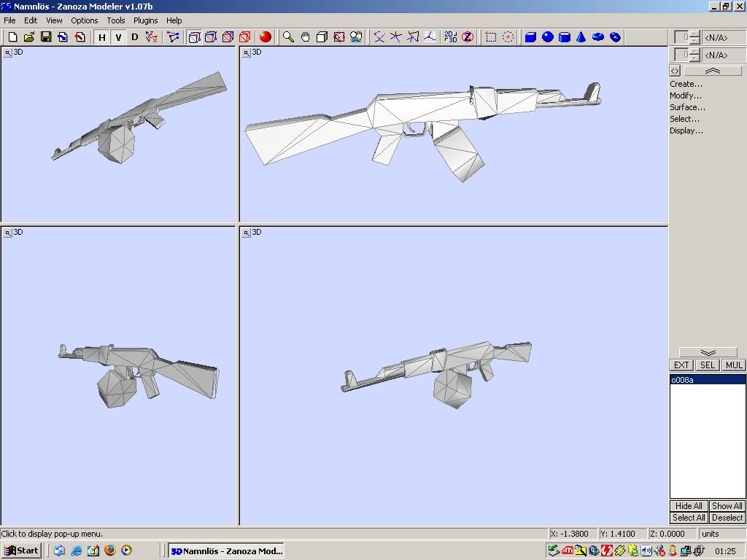Click the blue cylinder primitive icon
This screenshot has height=560, width=747.
[565, 37]
